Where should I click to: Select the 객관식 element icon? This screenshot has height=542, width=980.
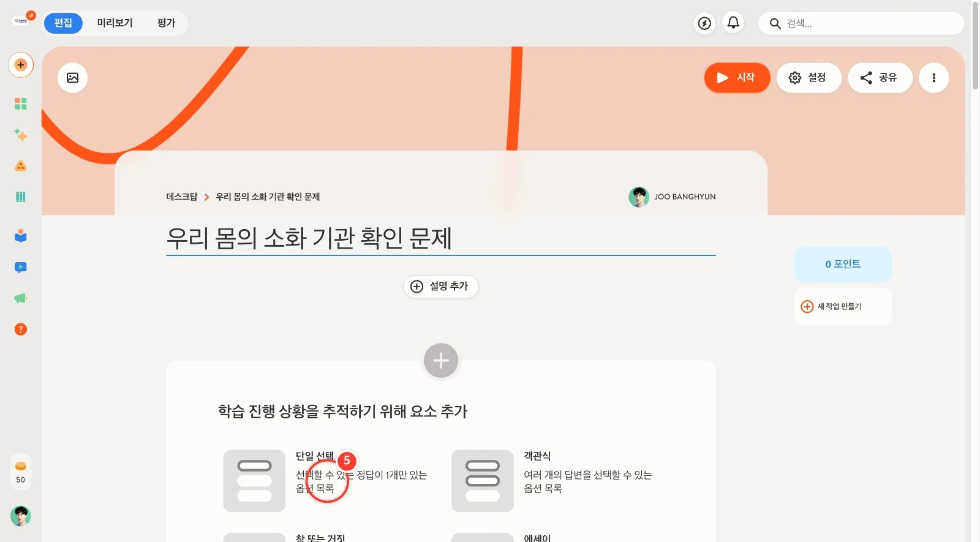point(483,481)
